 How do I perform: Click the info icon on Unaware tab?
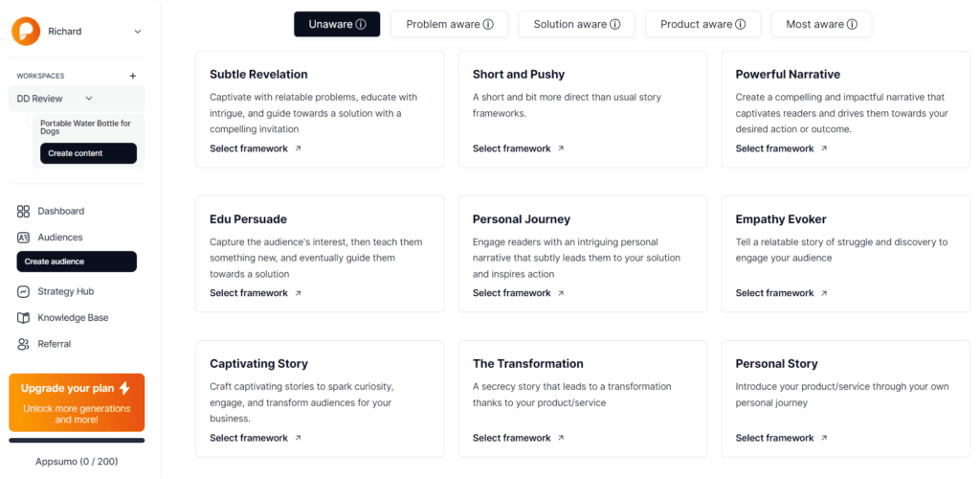(x=361, y=25)
